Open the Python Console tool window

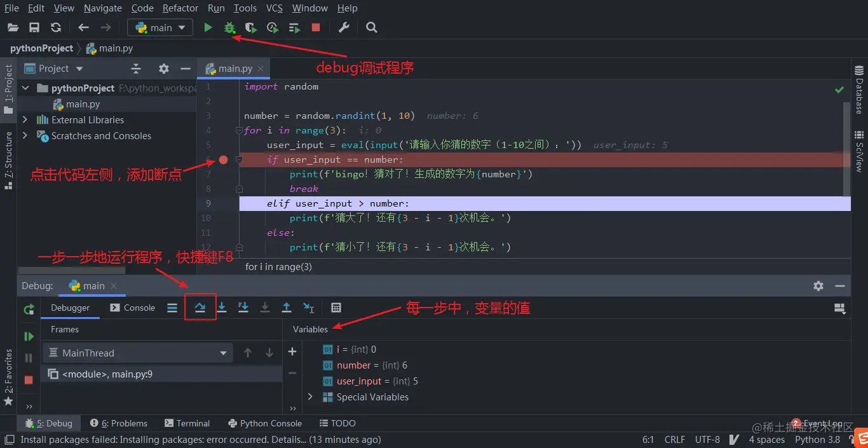264,423
